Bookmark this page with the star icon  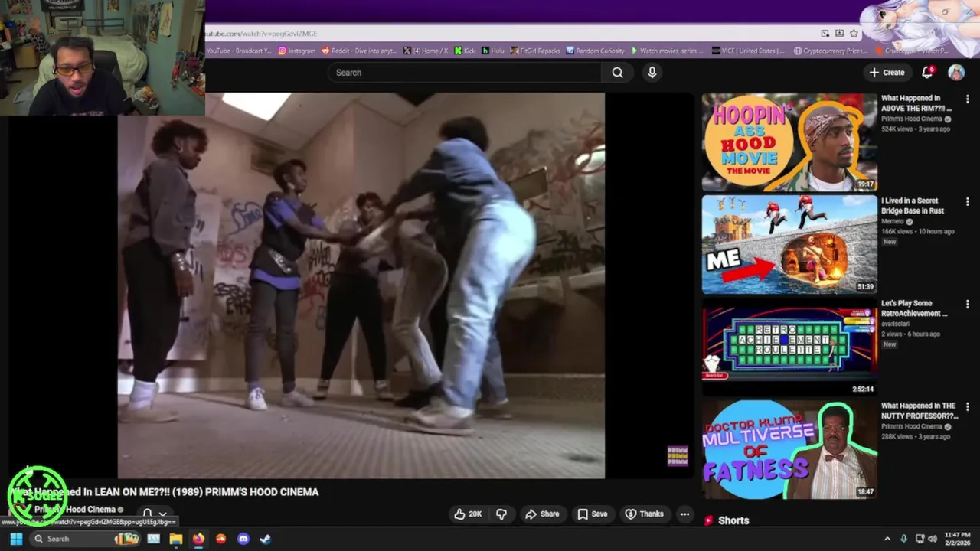854,34
